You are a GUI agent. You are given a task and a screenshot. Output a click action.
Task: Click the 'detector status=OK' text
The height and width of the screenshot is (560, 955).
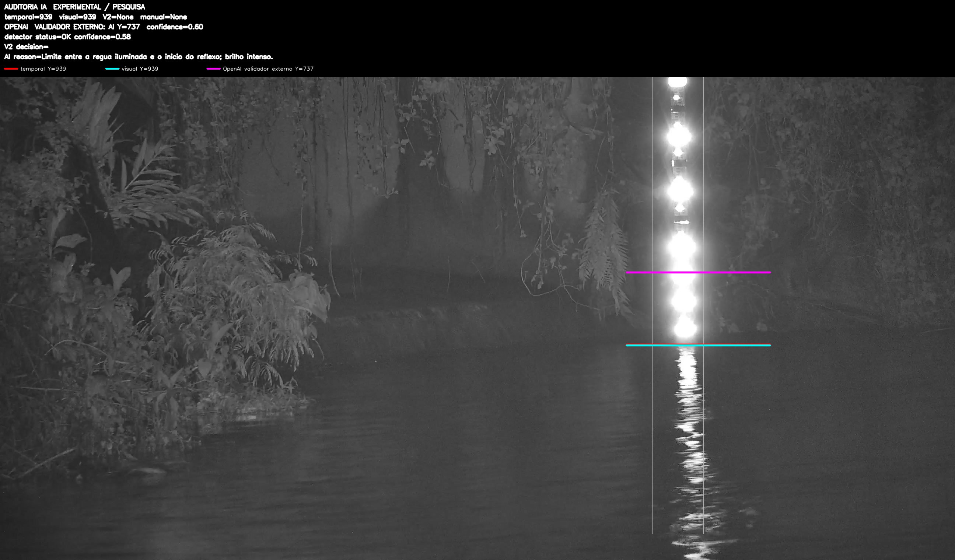coord(38,37)
